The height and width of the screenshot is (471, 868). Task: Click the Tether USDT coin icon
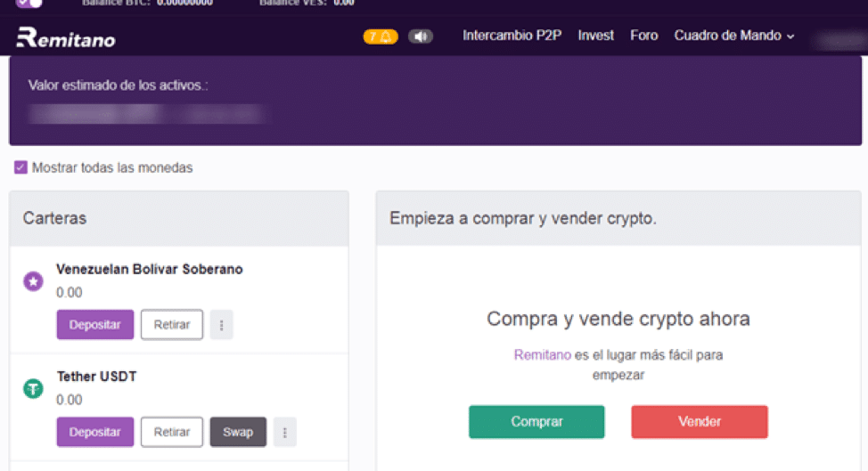tap(33, 388)
